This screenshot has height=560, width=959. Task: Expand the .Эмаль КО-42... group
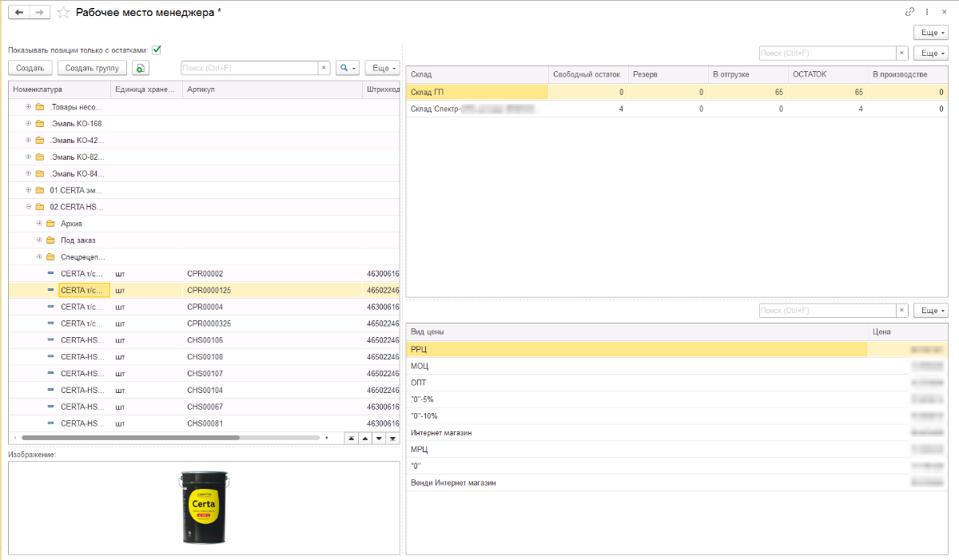[29, 141]
